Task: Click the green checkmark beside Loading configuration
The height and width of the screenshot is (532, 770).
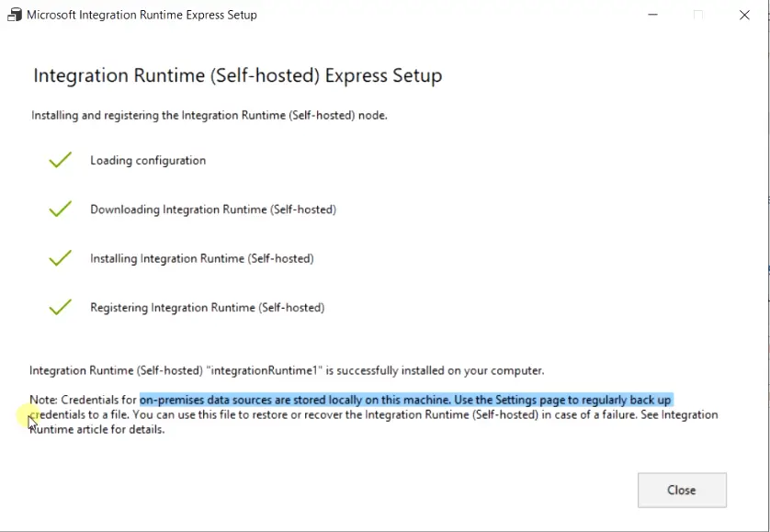Action: [x=61, y=160]
